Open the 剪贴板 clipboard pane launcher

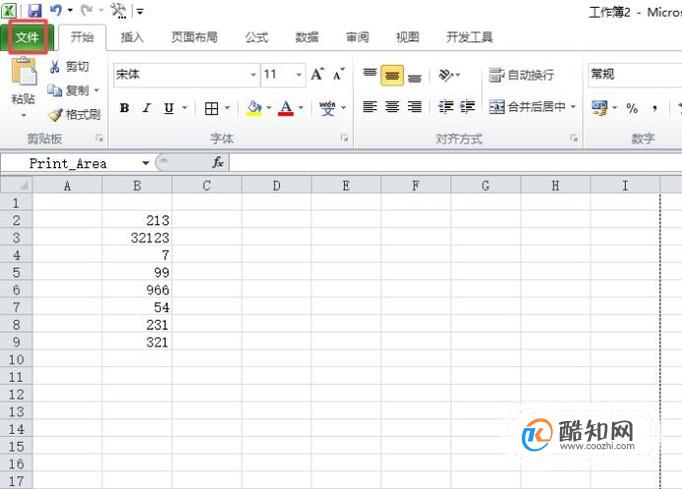[99, 138]
